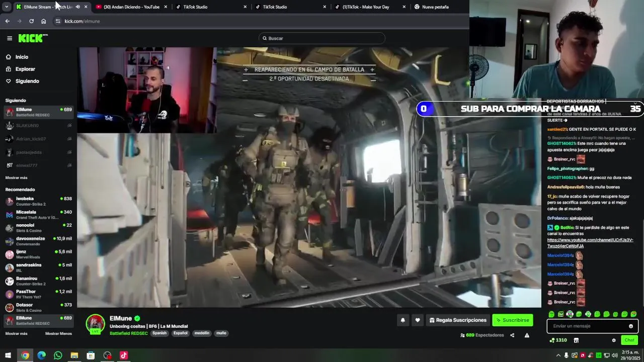Click the KICK logo
The height and width of the screenshot is (362, 644).
point(33,38)
